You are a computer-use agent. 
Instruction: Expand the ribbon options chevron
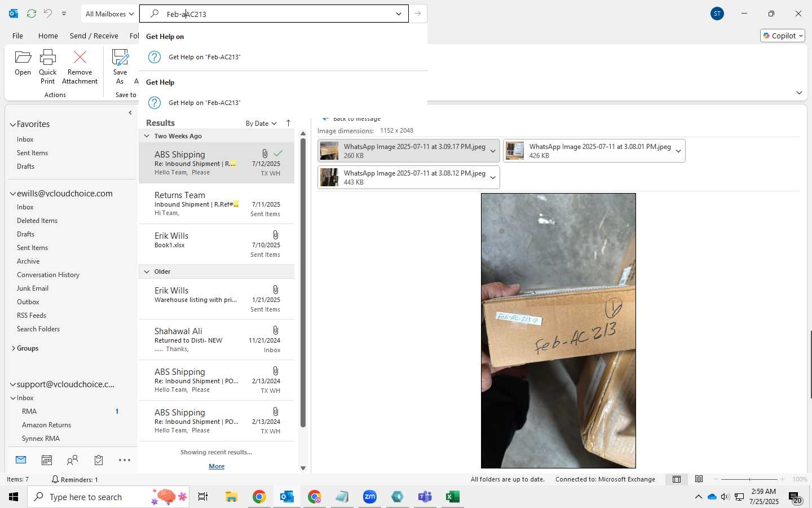(799, 93)
